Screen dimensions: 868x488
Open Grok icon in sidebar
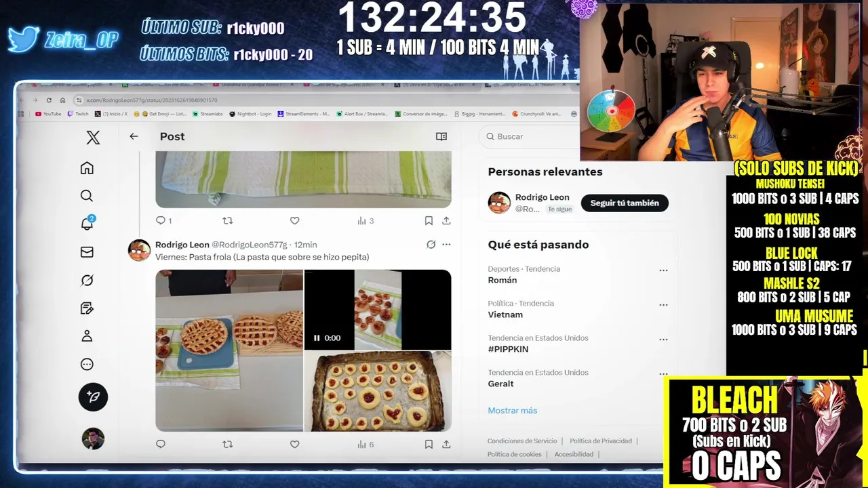[87, 280]
